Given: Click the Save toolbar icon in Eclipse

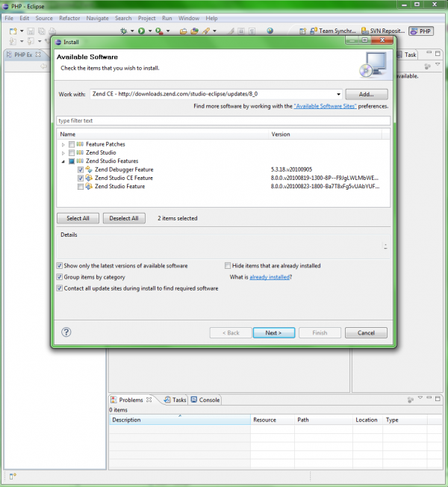Looking at the screenshot, I should [x=31, y=31].
